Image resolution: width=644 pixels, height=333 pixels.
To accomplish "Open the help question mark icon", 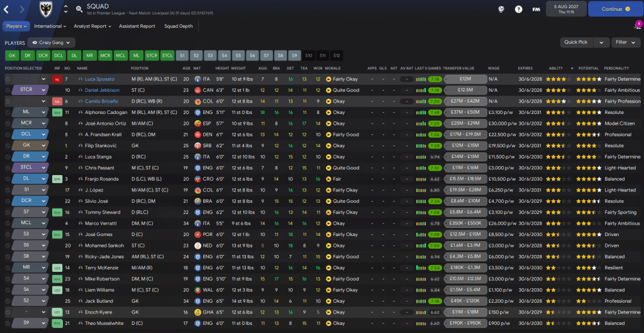I will point(518,9).
